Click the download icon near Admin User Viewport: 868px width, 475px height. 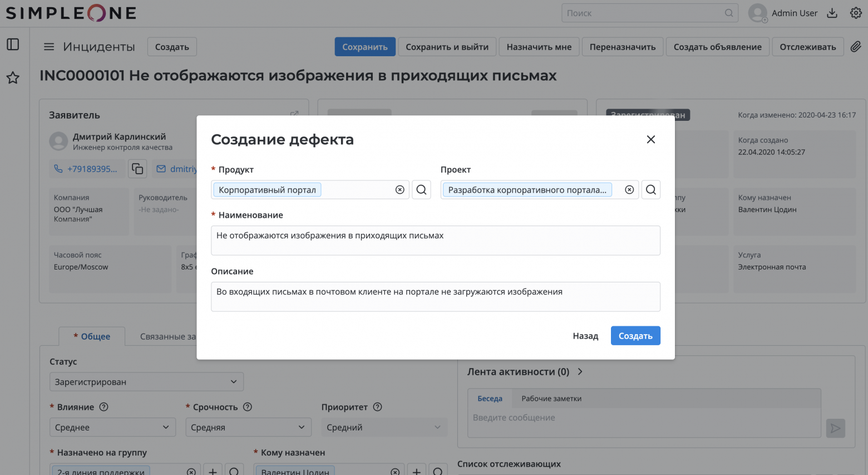click(832, 12)
